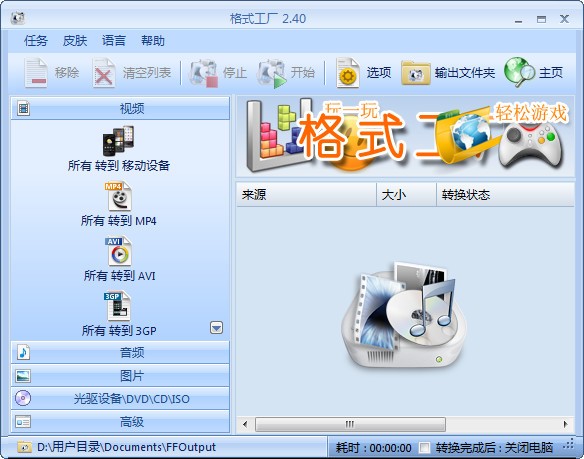Select the All to 3GP icon
The width and height of the screenshot is (584, 459).
click(x=118, y=306)
